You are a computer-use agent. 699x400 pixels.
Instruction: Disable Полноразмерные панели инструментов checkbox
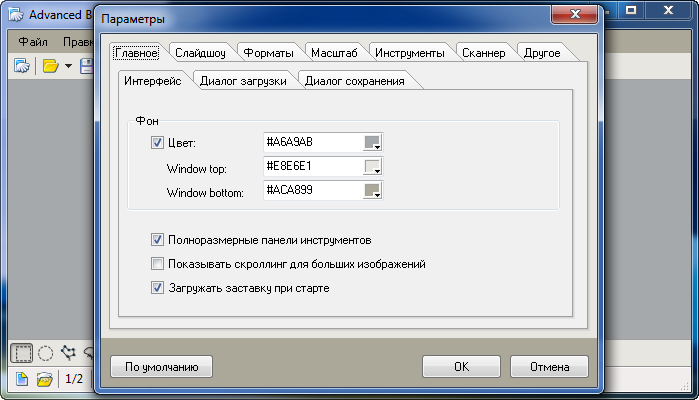click(x=157, y=240)
